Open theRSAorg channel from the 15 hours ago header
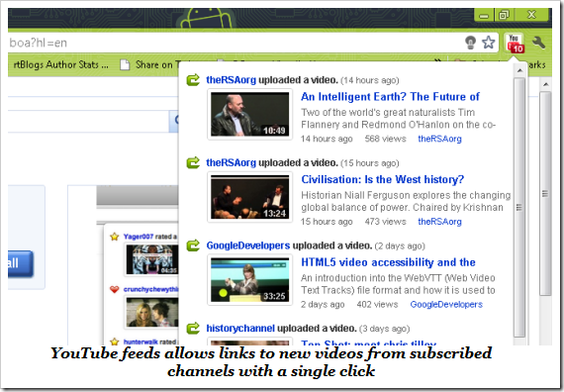This screenshot has height=392, width=564. 231,162
